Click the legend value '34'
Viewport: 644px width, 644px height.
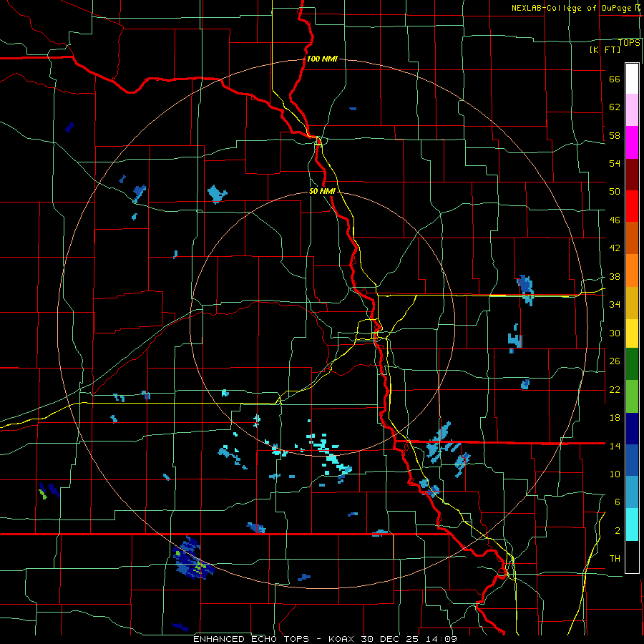click(615, 305)
